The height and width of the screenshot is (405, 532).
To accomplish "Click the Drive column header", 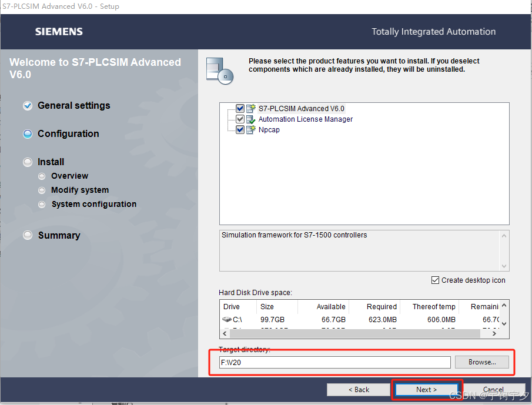I will click(238, 307).
